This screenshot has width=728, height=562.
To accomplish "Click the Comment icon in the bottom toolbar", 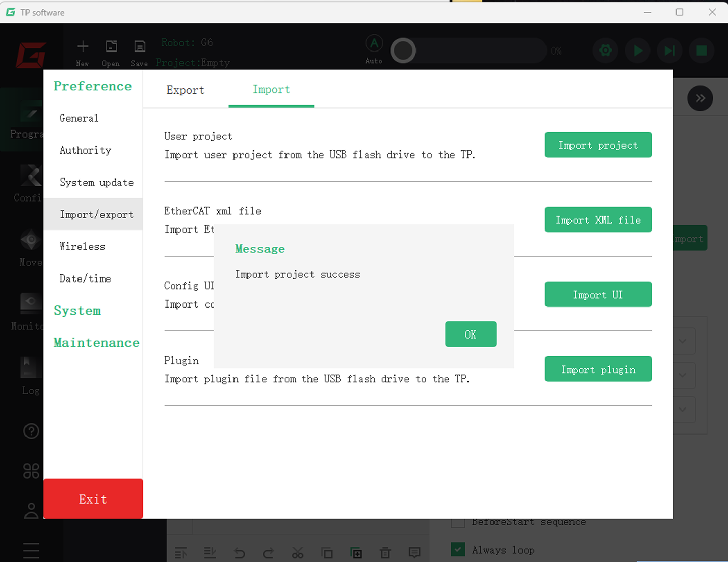I will tap(414, 553).
